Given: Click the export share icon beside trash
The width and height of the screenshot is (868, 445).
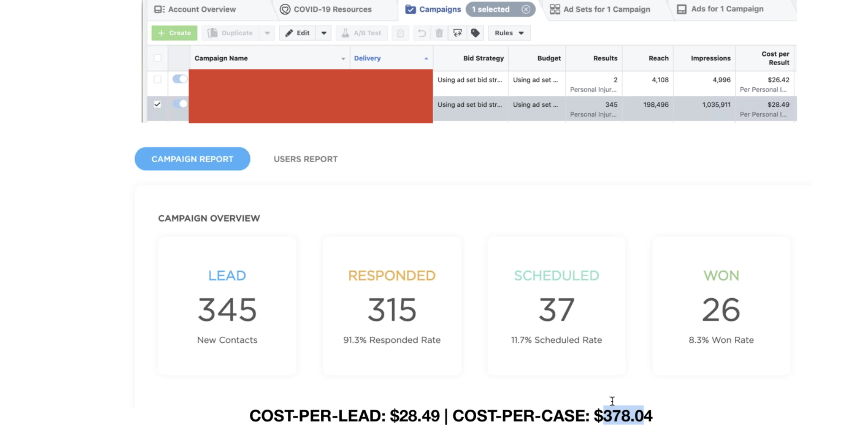Looking at the screenshot, I should coord(457,33).
